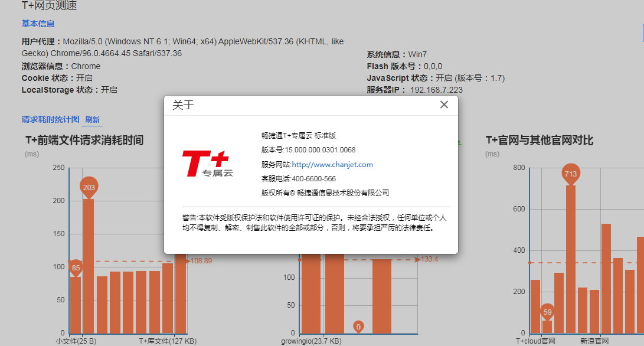644x346 pixels.
Task: Click the JavaScript 状态 line
Action: pyautogui.click(x=436, y=78)
